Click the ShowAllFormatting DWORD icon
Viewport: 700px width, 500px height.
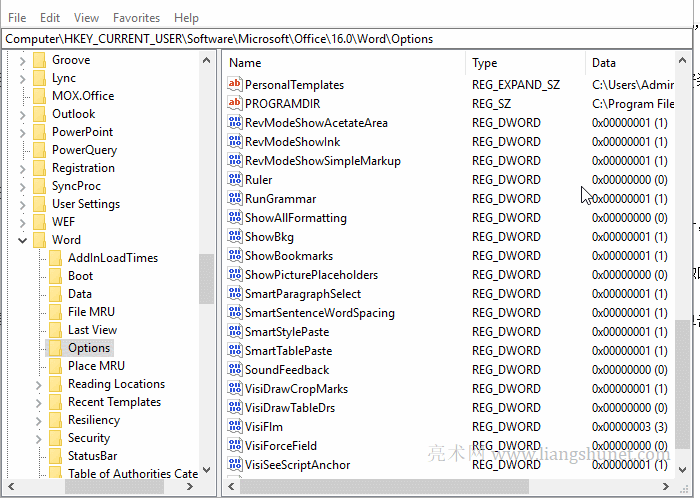click(235, 217)
